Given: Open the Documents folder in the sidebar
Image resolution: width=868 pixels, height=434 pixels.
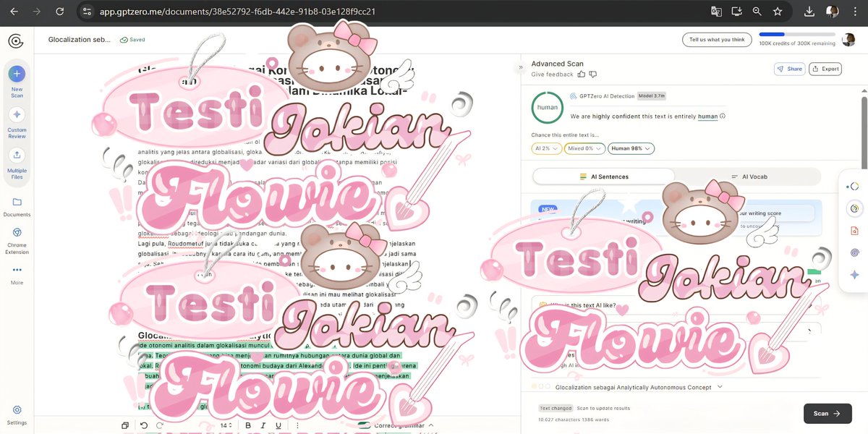Looking at the screenshot, I should click(17, 207).
